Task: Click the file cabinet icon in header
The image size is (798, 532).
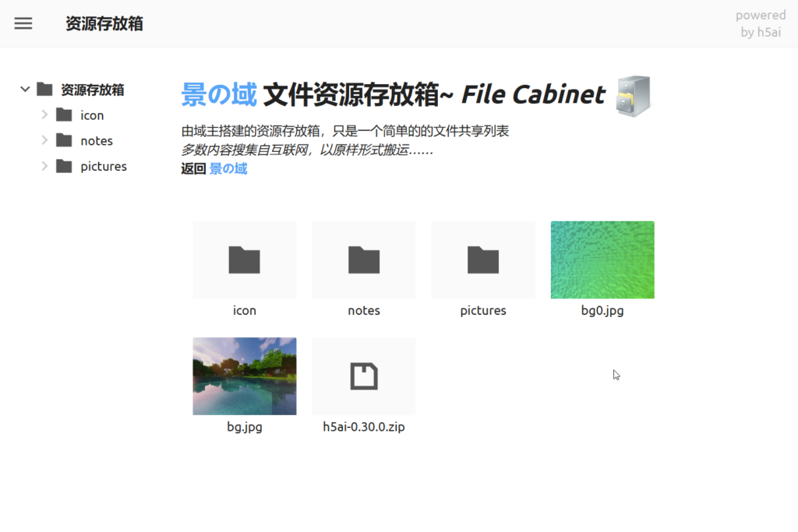Action: [633, 97]
